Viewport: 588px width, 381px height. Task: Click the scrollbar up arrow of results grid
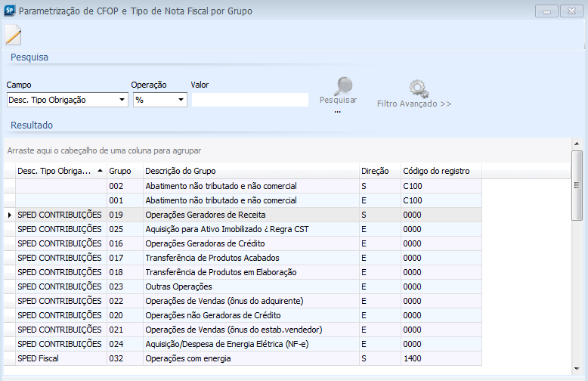[x=577, y=144]
